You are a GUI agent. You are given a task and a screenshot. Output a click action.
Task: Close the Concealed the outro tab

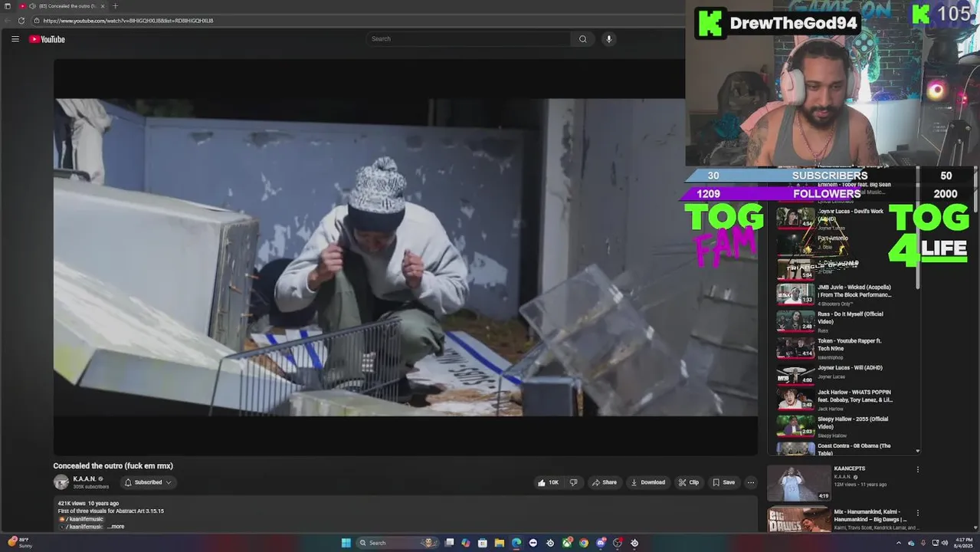pyautogui.click(x=103, y=6)
